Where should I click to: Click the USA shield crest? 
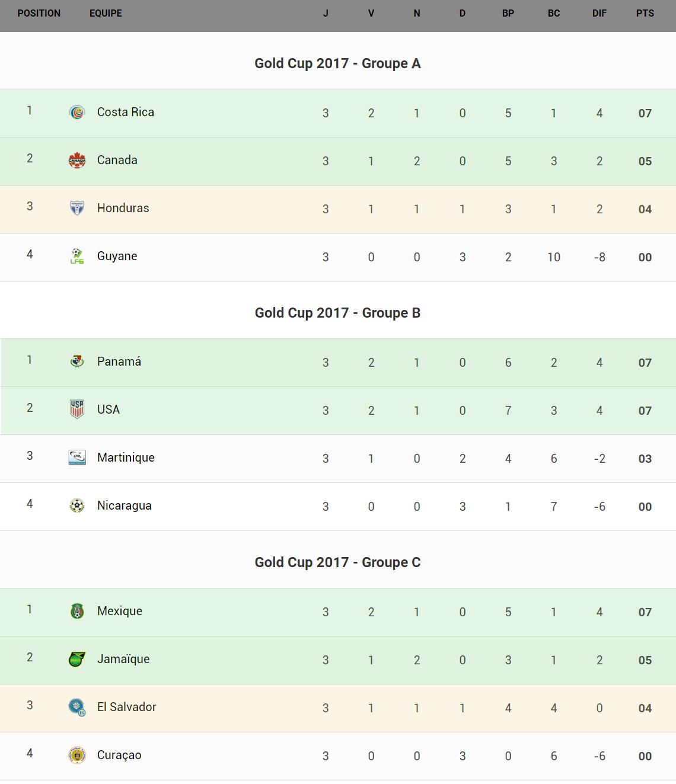[x=77, y=409]
